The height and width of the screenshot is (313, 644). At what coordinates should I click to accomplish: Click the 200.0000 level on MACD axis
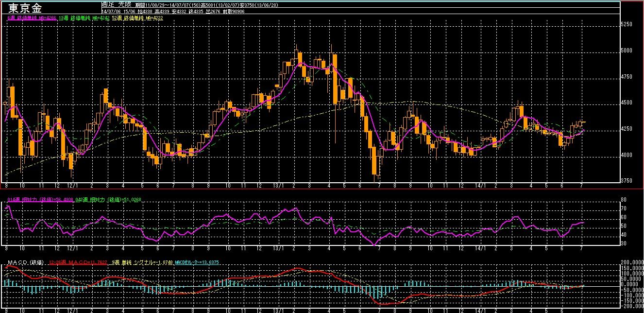[x=632, y=262]
